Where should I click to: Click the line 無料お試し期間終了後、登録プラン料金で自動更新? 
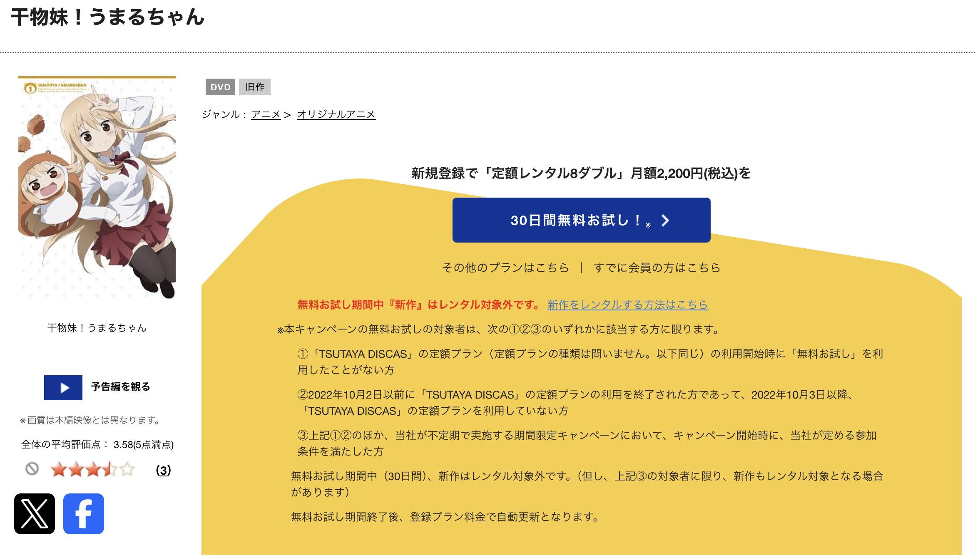coord(445,517)
